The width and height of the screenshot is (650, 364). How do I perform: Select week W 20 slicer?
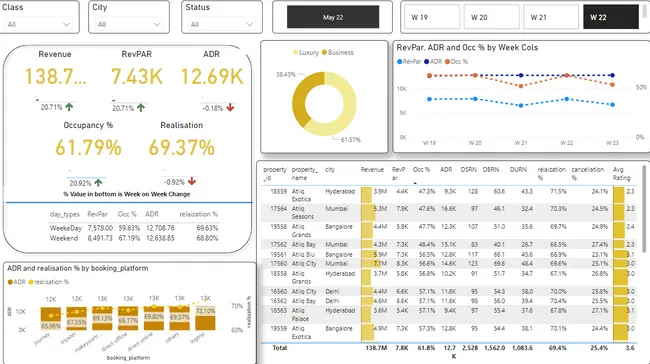pyautogui.click(x=491, y=17)
